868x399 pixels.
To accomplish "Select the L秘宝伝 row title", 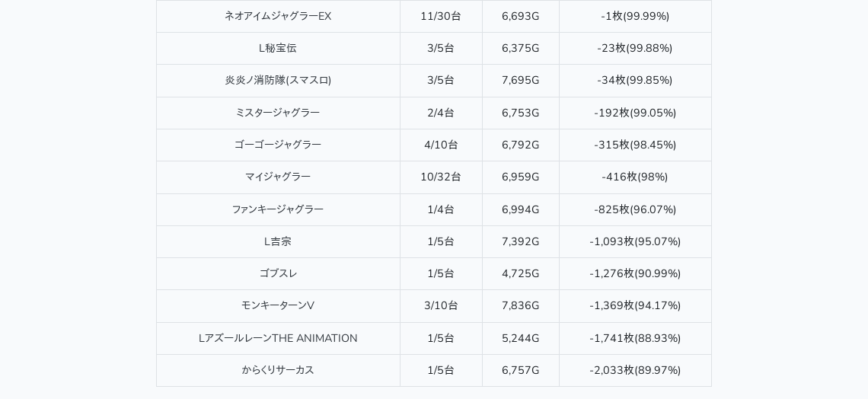I will (x=278, y=48).
